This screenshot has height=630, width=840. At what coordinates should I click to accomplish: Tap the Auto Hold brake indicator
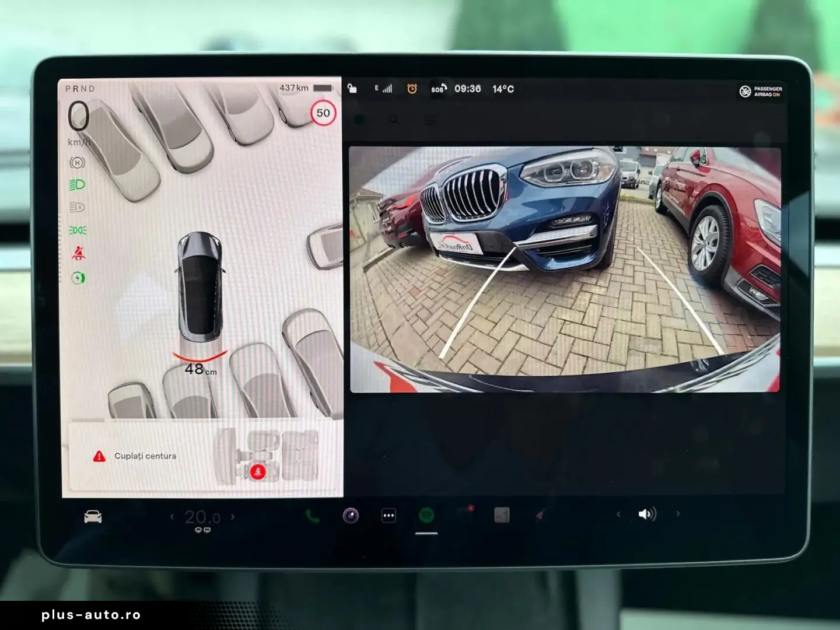[77, 163]
